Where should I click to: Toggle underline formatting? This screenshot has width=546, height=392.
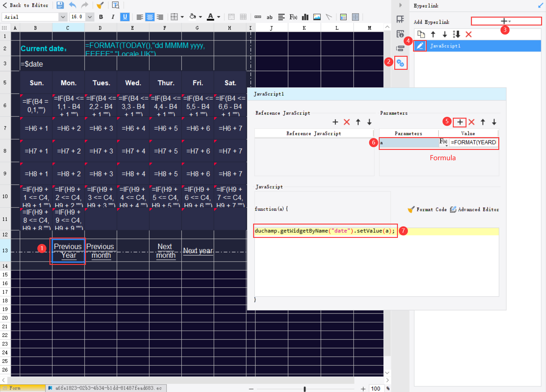[x=125, y=17]
